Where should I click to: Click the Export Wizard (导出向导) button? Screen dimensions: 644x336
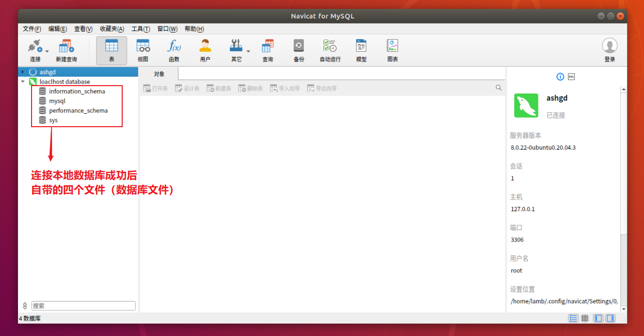tap(322, 89)
